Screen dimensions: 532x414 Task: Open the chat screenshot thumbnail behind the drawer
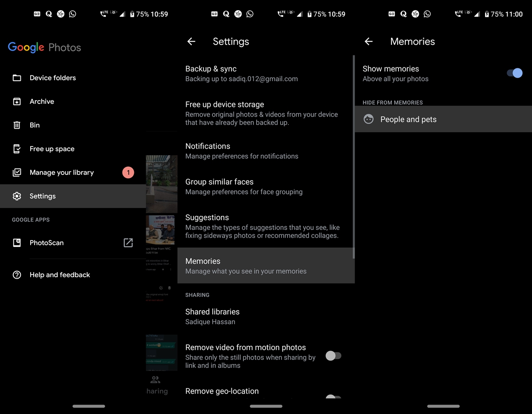161,352
